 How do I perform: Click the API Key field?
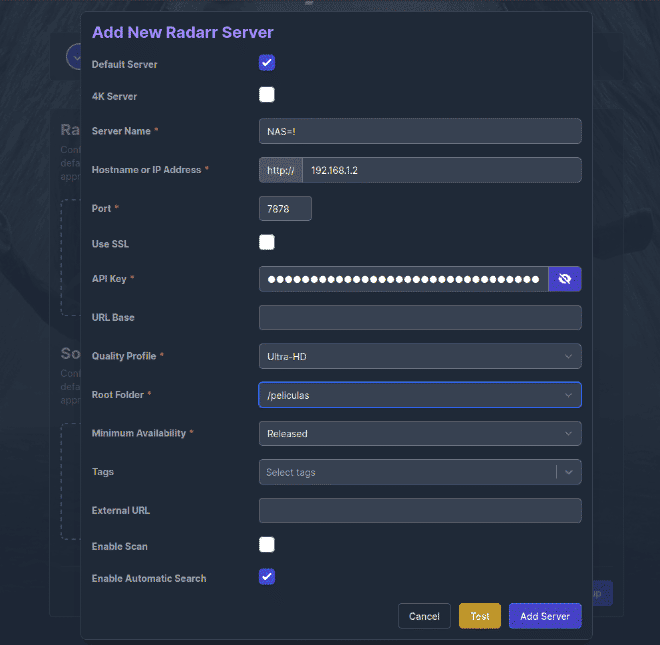coord(404,279)
